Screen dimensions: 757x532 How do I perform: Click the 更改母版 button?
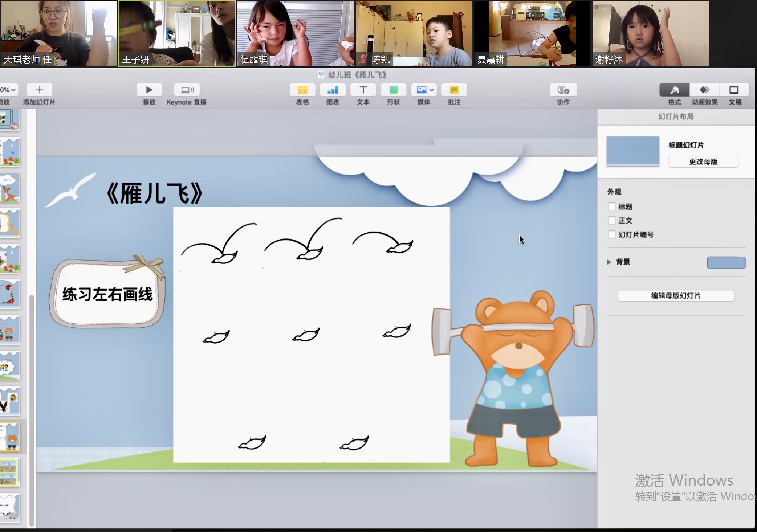(x=703, y=162)
